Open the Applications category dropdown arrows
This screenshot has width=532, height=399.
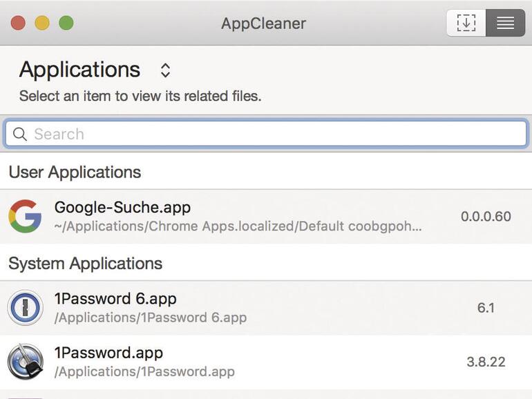(x=165, y=70)
